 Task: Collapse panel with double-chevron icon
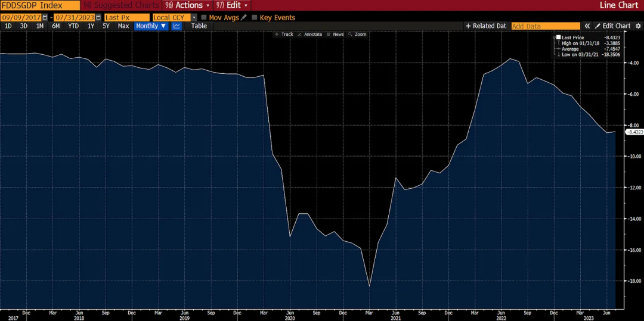(587, 26)
